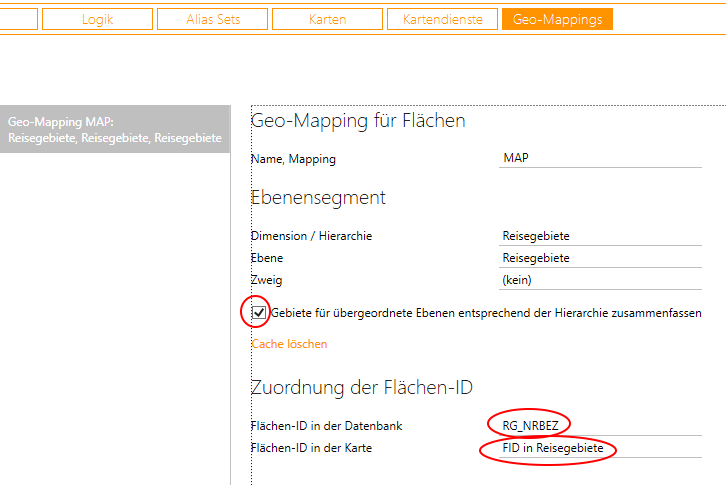Click the Geo-Mapping für Flächen heading
Image resolution: width=726 pixels, height=485 pixels.
358,121
